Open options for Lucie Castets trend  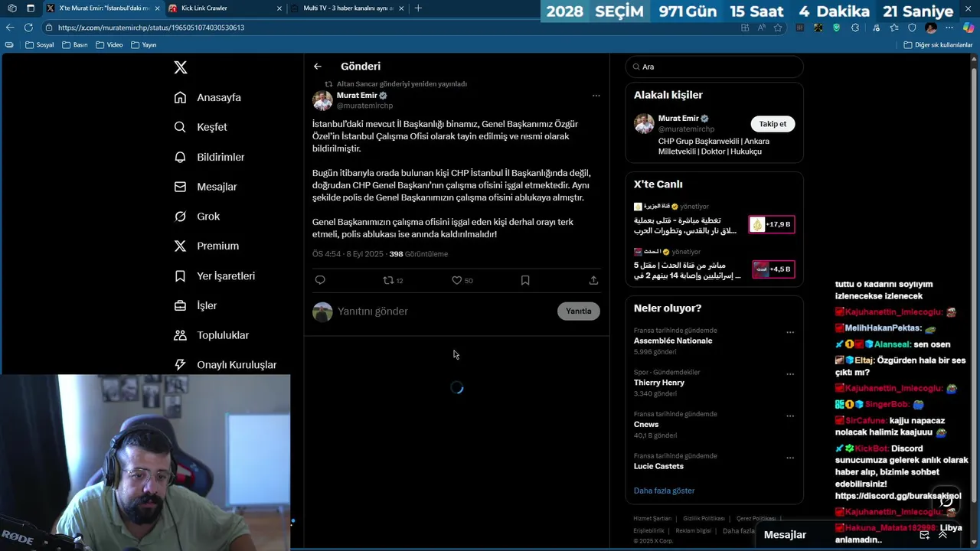point(790,458)
